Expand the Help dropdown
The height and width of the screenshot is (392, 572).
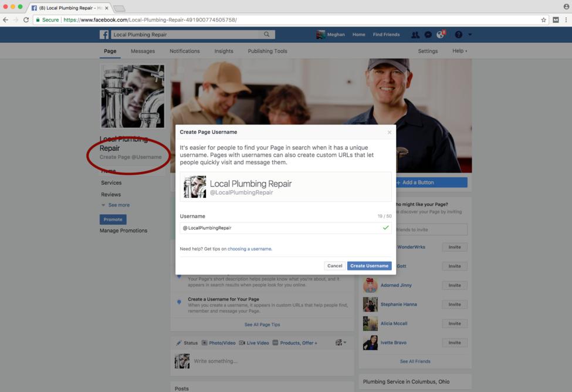[459, 51]
